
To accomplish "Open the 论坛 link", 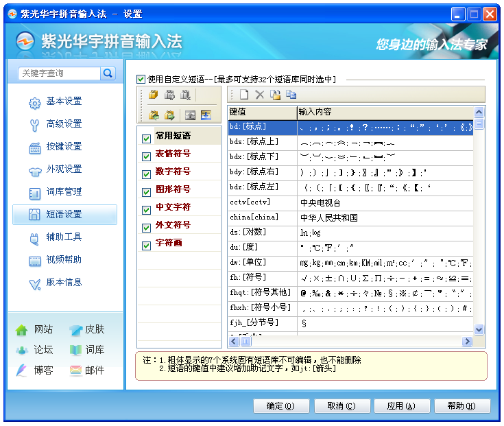I will point(43,350).
